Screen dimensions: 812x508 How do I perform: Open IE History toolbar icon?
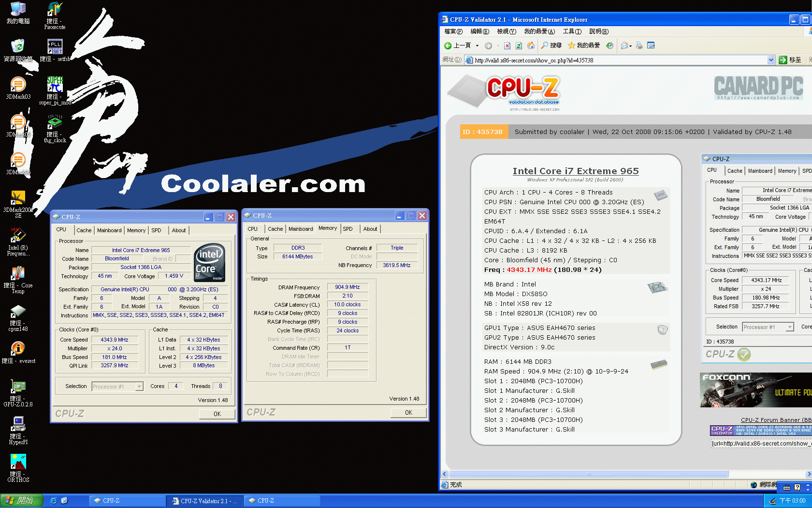610,45
